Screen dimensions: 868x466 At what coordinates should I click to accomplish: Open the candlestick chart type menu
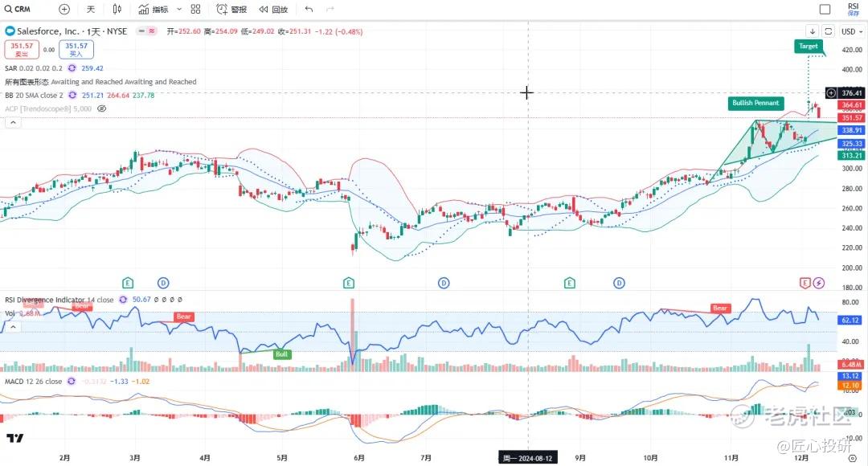[x=117, y=9]
